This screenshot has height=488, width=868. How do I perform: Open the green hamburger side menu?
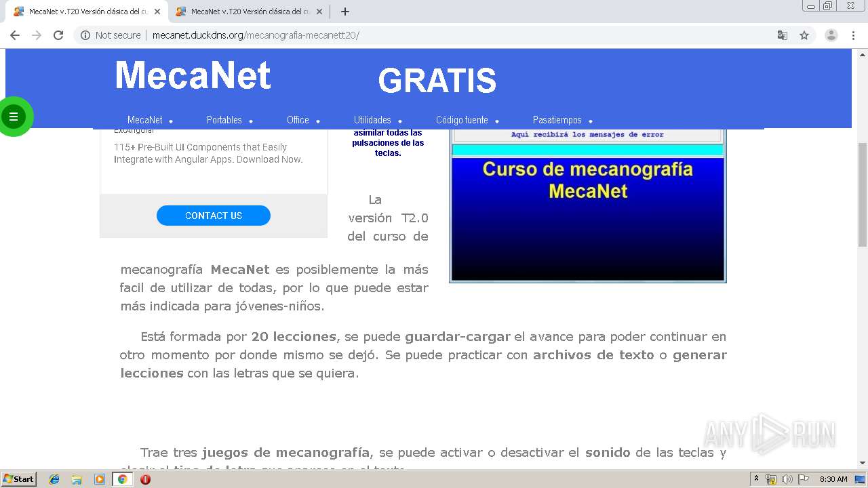click(14, 117)
